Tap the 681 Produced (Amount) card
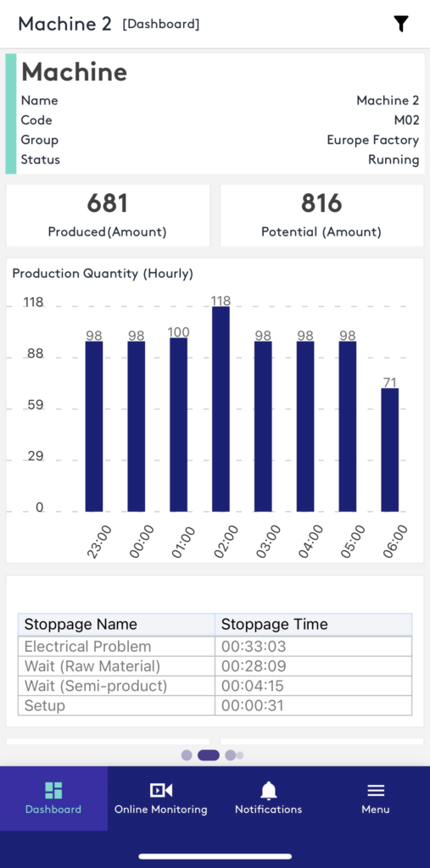The width and height of the screenshot is (430, 868). pyautogui.click(x=108, y=216)
